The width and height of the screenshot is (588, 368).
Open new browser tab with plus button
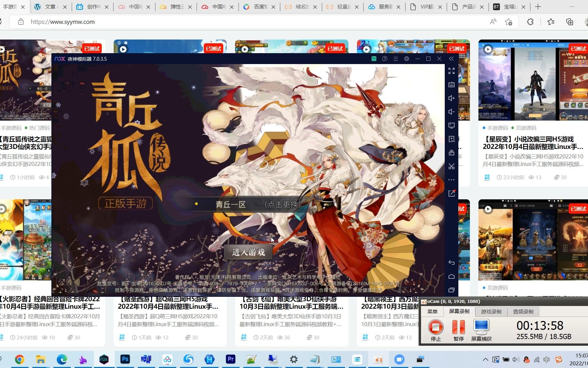tap(538, 7)
